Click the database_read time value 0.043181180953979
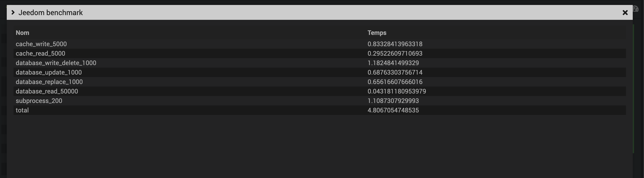Screen dimensions: 644x178 coord(397,91)
